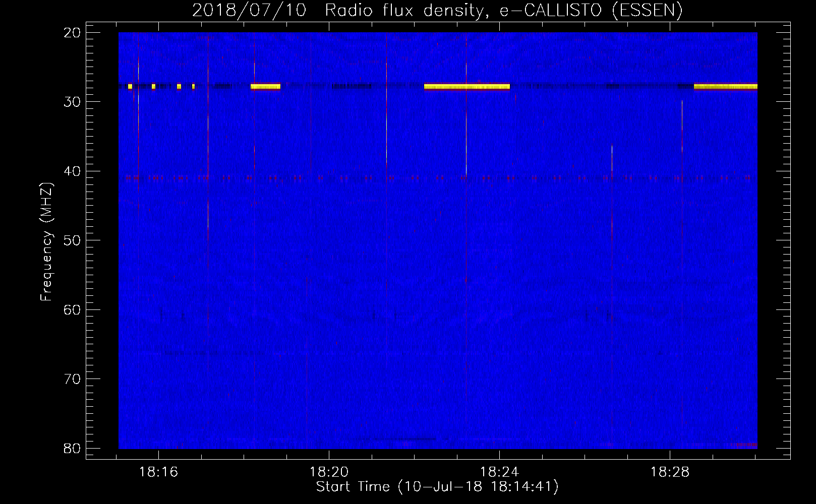
Task: Click the 70 MHz frequency tick label
Action: click(x=72, y=379)
